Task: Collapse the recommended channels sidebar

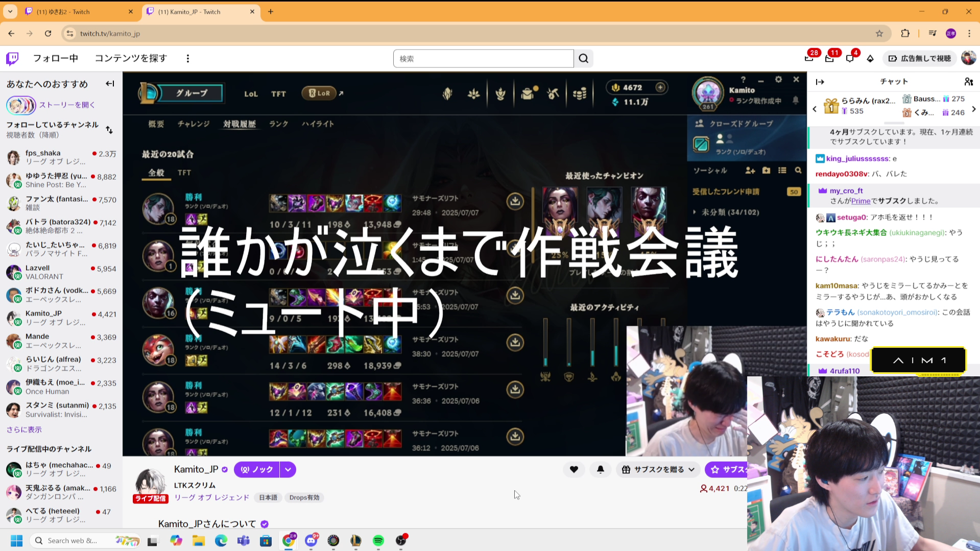Action: pos(110,84)
